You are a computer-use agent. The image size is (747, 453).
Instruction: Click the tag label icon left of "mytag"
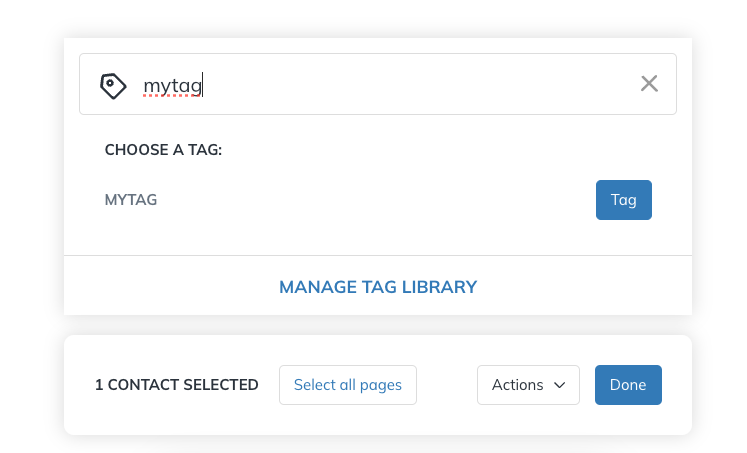(x=113, y=85)
